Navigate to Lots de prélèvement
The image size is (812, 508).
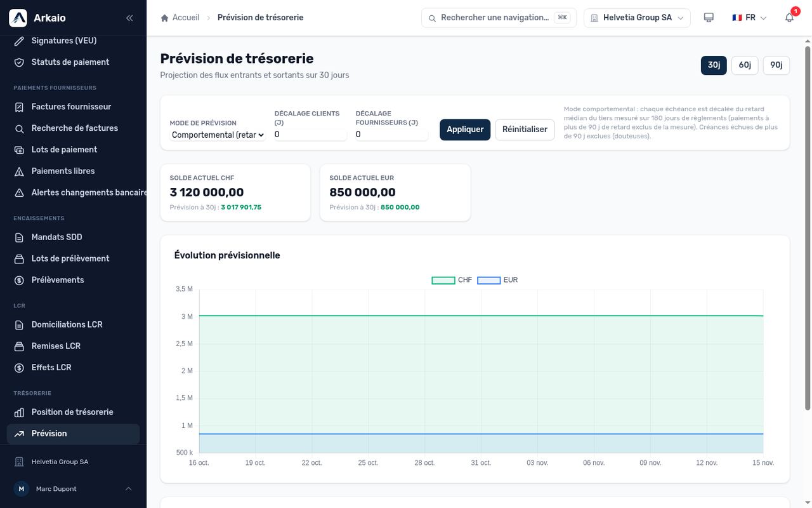coord(74,258)
